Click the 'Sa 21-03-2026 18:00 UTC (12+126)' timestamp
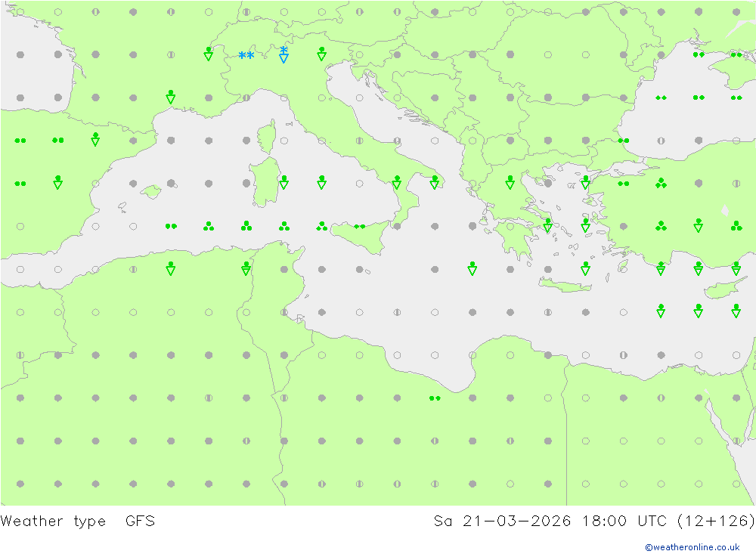This screenshot has width=756, height=554. click(594, 521)
